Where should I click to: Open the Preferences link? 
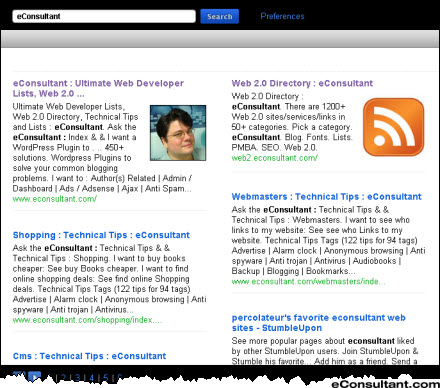[282, 16]
